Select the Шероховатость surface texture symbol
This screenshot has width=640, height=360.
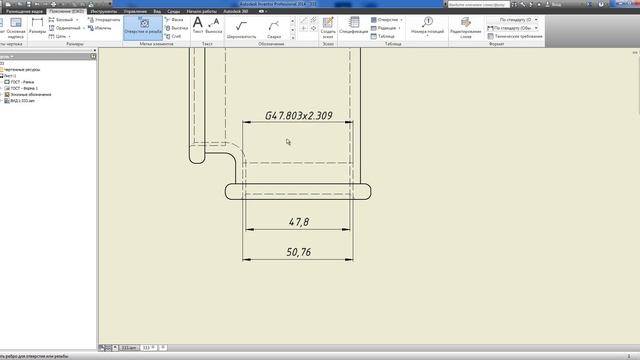click(241, 29)
